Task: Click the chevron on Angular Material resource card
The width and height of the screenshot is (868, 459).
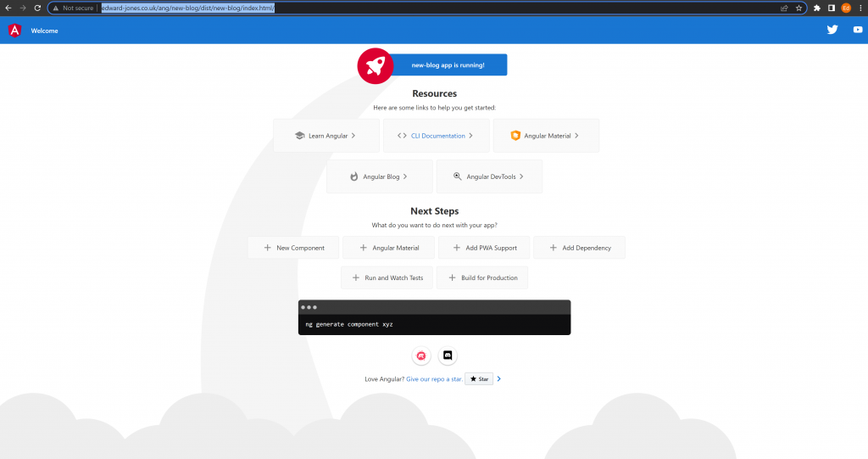Action: 576,136
